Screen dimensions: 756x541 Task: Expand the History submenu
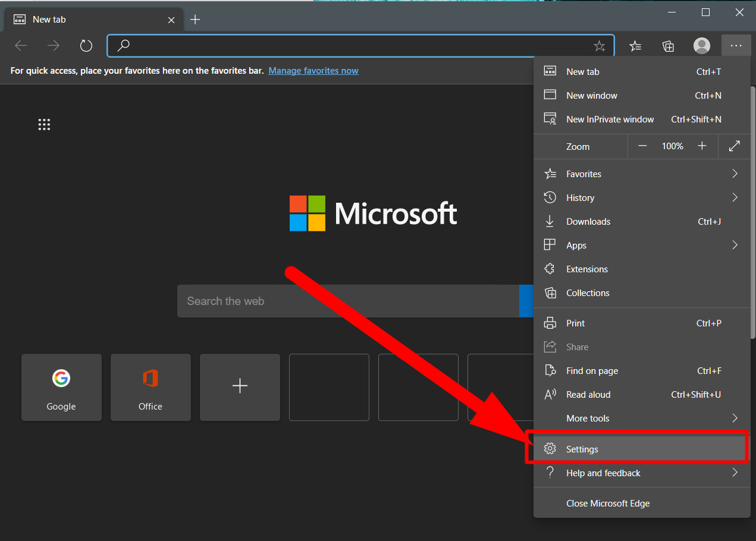point(641,198)
